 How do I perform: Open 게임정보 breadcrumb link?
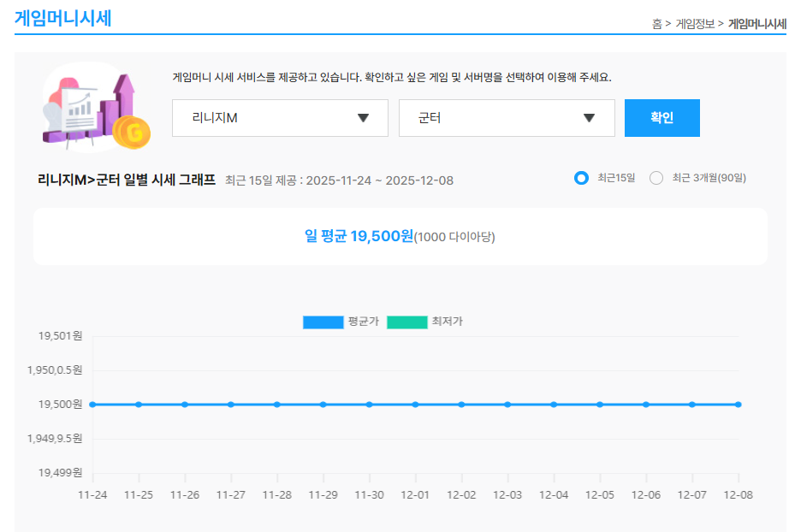coord(694,24)
